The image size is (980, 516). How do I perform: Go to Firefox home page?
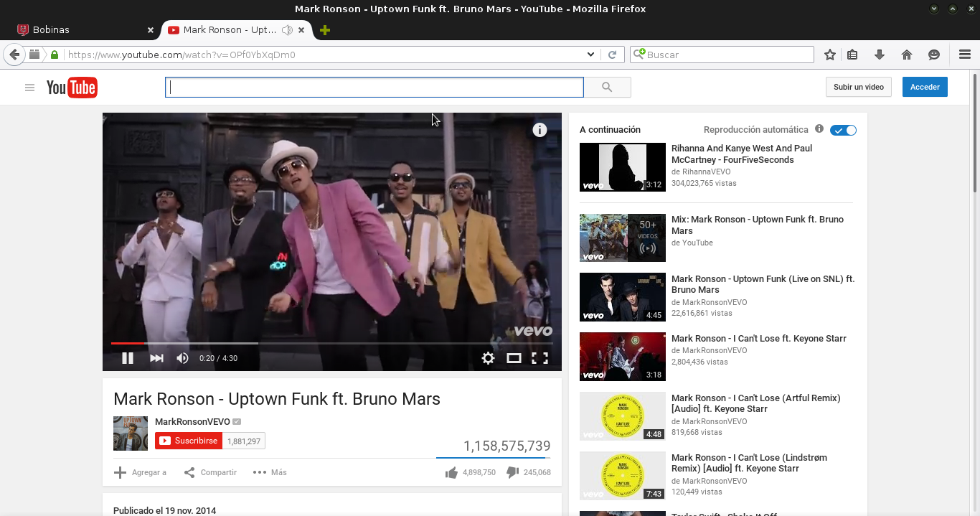[x=907, y=55]
